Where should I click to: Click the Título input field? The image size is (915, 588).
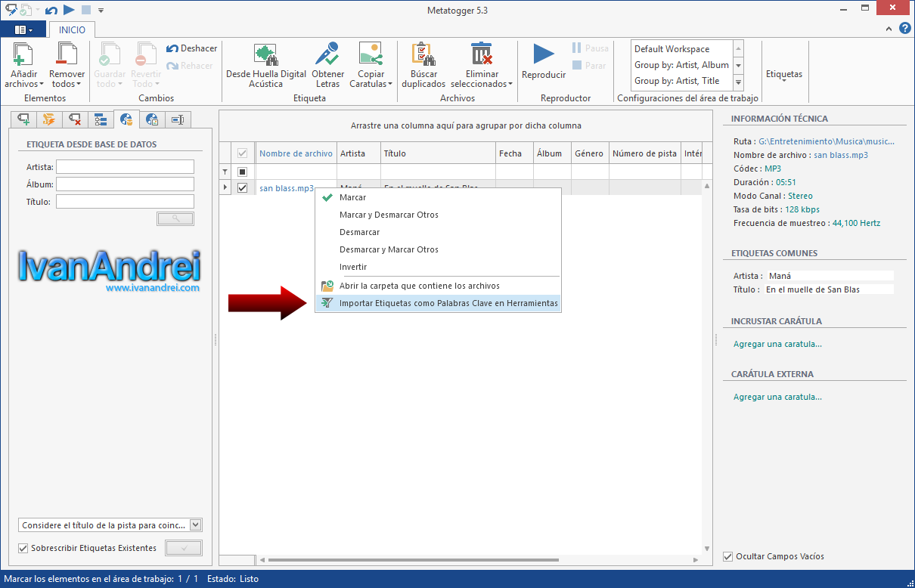click(125, 202)
